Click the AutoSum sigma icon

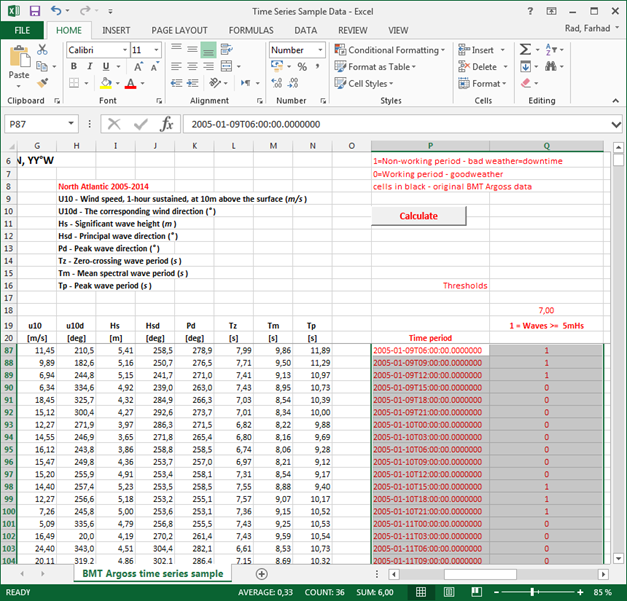[525, 50]
